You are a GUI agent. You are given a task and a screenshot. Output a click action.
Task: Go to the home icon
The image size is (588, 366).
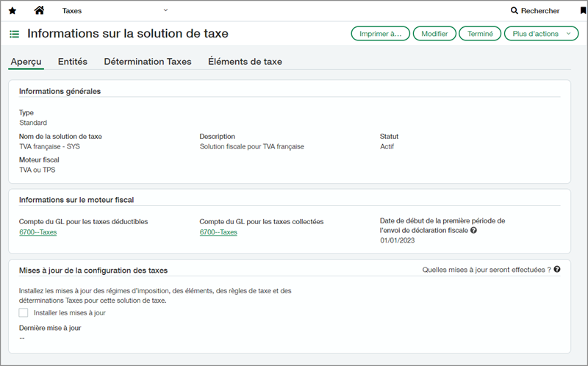coord(39,10)
